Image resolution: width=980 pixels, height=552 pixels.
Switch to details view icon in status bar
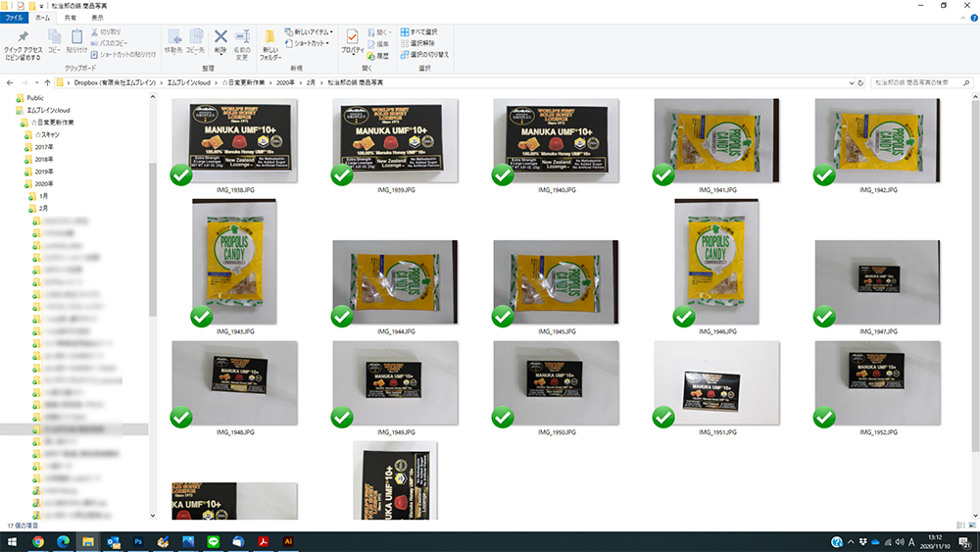coord(960,526)
